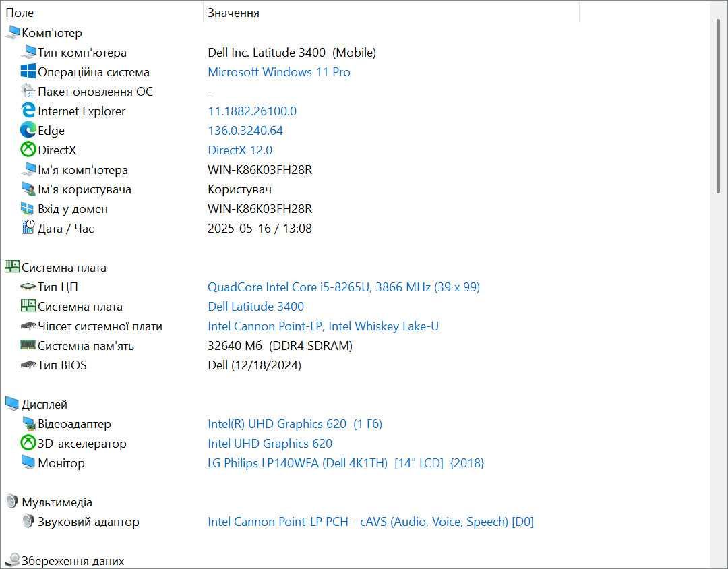Select the 32640 Мб (DDR4 SDRAM) value

pyautogui.click(x=280, y=346)
